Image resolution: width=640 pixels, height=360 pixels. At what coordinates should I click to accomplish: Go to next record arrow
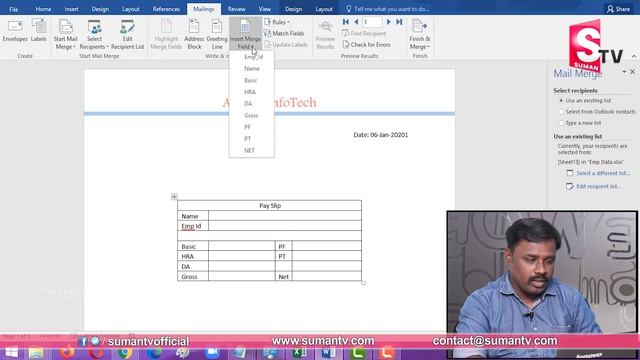point(389,22)
